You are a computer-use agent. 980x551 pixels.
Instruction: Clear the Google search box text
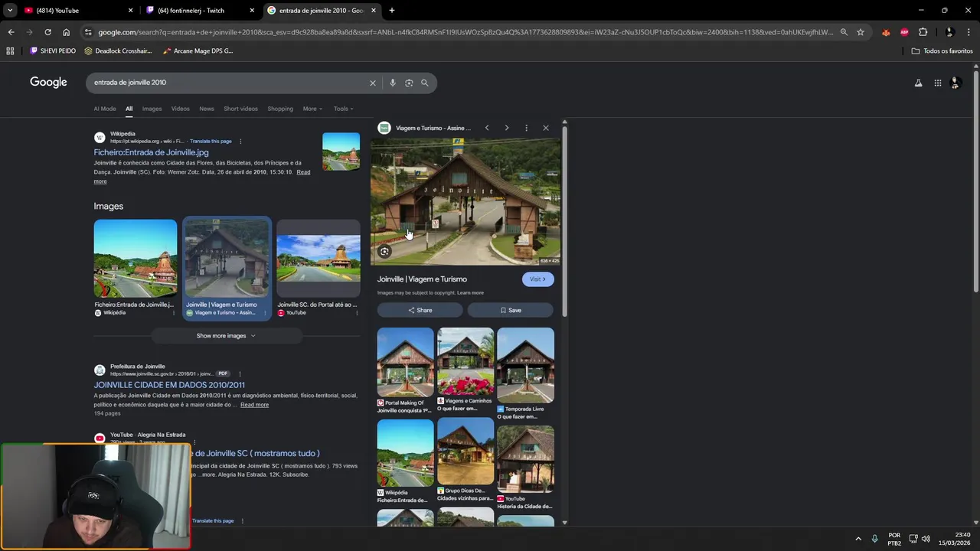click(x=373, y=83)
